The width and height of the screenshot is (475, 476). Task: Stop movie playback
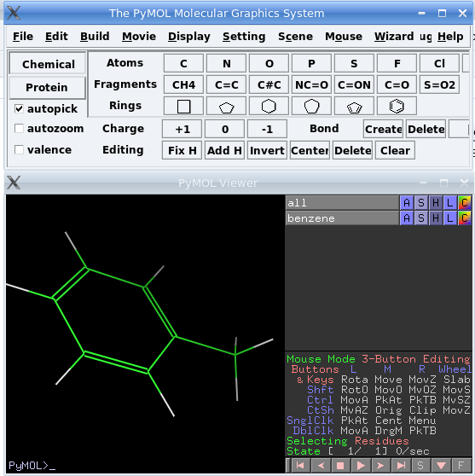click(x=340, y=466)
